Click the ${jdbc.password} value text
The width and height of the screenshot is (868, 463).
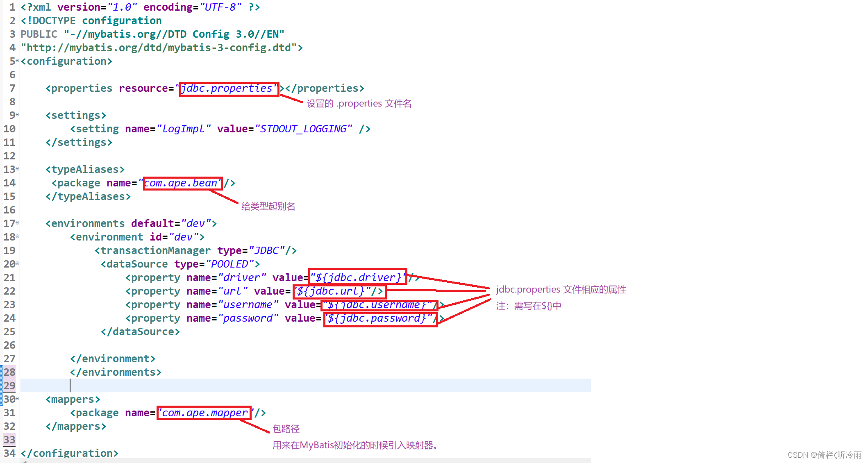[377, 318]
